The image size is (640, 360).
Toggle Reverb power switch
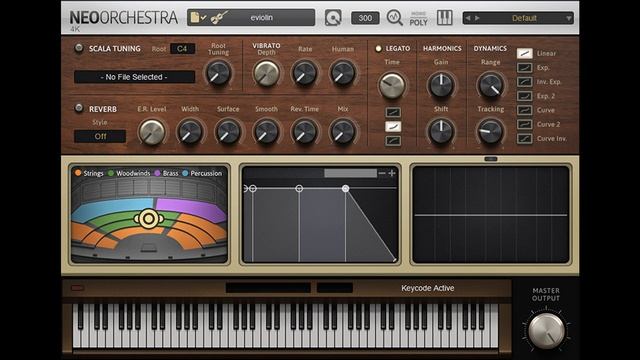79,108
